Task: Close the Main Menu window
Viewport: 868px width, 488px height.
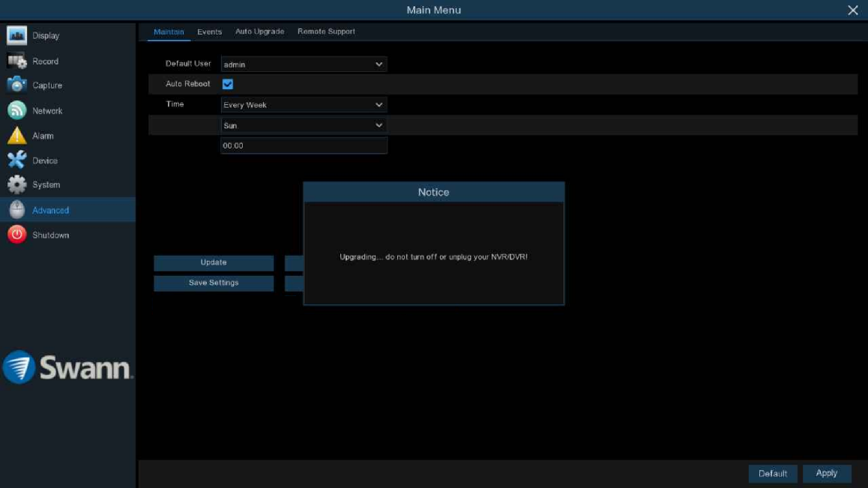Action: click(852, 10)
